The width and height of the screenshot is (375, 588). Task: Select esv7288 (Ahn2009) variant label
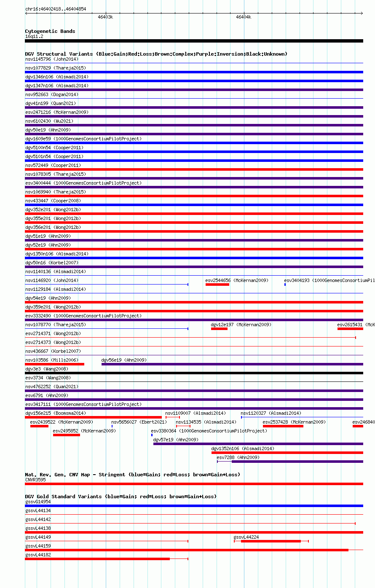238,457
